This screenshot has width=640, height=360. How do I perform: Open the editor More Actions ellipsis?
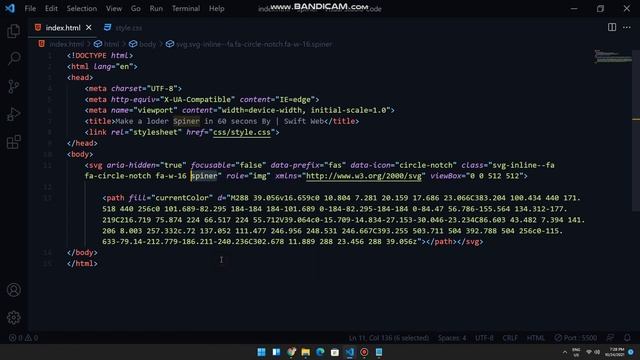[627, 27]
